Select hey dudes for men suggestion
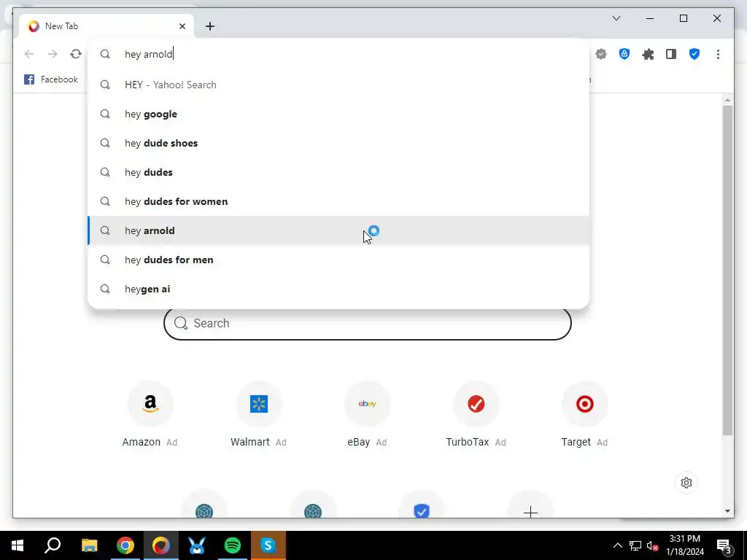 pyautogui.click(x=338, y=260)
